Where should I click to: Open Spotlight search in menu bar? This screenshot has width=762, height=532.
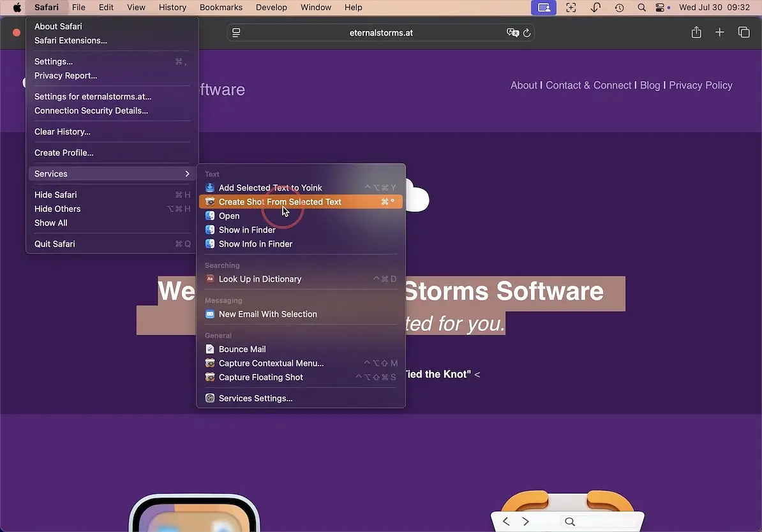[x=641, y=8]
